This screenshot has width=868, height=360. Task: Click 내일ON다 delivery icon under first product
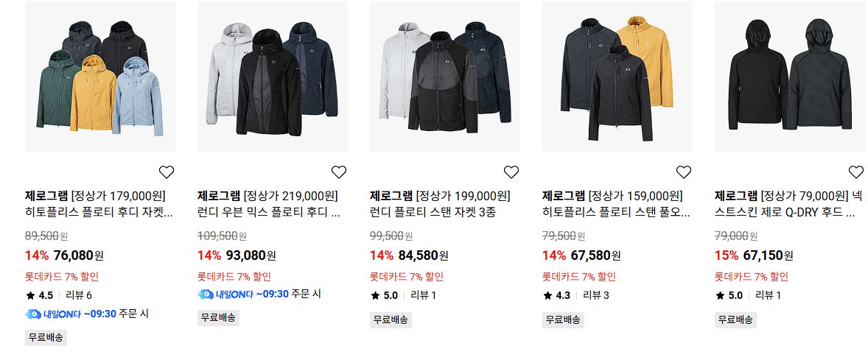[53, 314]
